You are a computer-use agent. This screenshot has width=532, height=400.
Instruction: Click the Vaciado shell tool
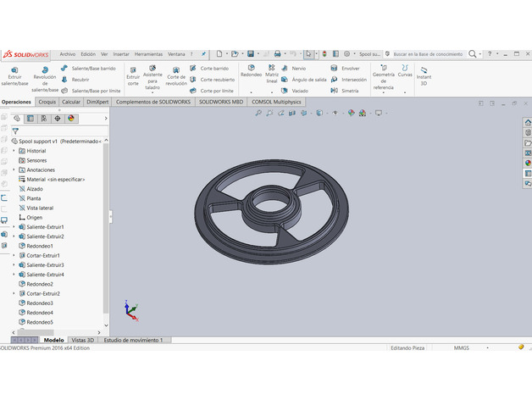pyautogui.click(x=295, y=91)
